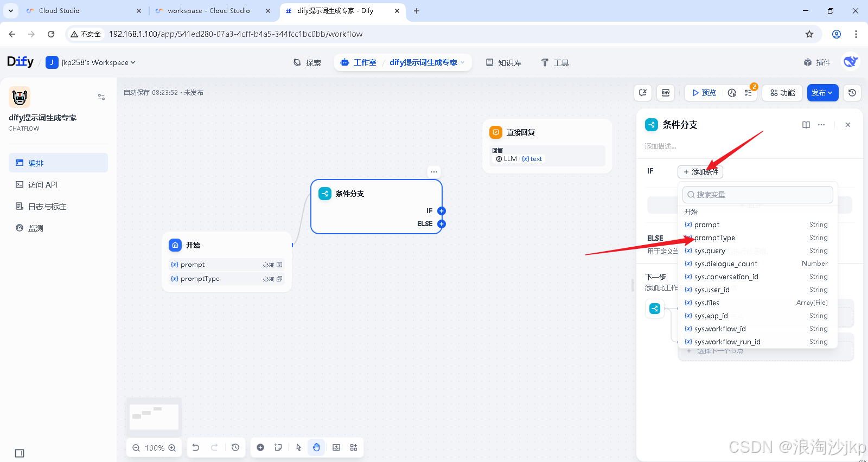Open change history in bottom toolbar

click(x=235, y=447)
